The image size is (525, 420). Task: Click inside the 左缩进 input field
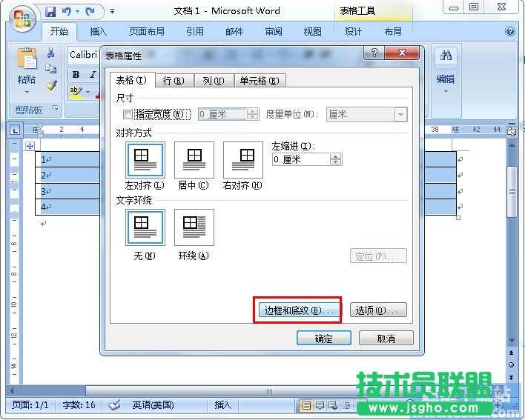click(301, 159)
